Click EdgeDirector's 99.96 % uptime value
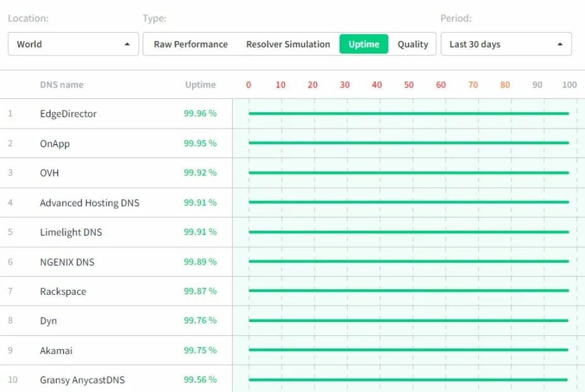 tap(200, 113)
